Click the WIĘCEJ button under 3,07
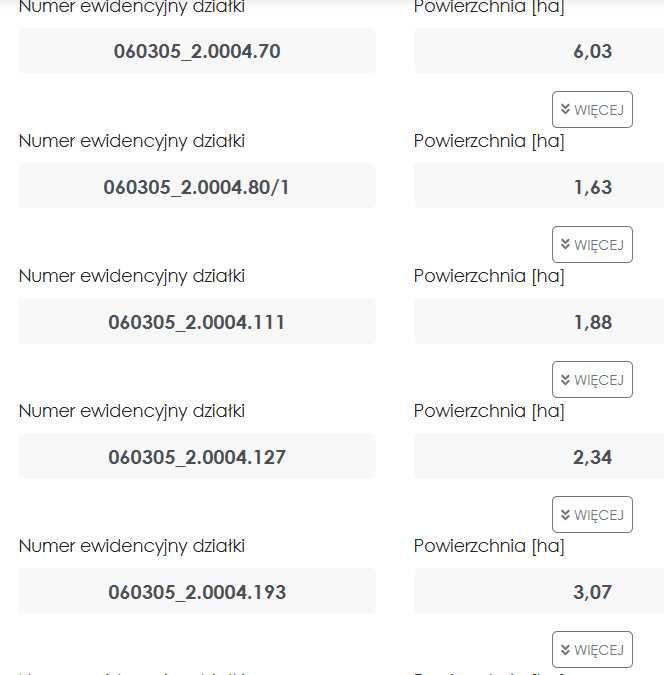The height and width of the screenshot is (675, 664). 592,649
